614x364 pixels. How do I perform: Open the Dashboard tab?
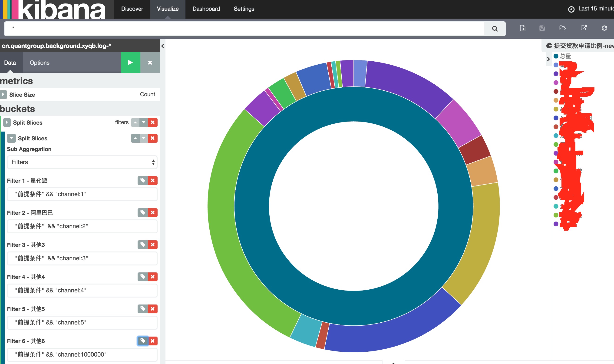point(206,9)
